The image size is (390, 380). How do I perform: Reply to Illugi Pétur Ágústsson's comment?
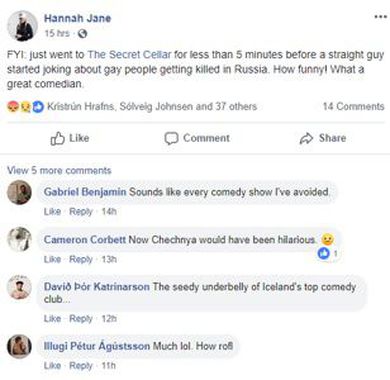click(x=81, y=366)
